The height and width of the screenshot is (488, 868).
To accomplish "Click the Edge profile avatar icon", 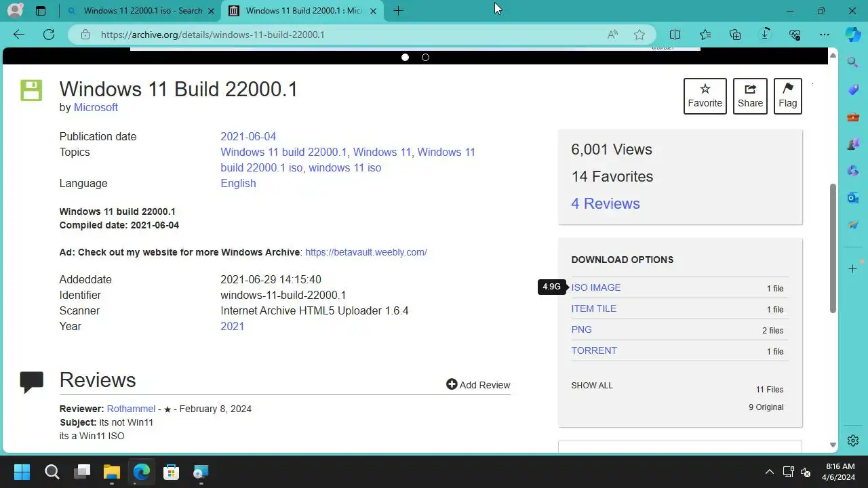I will (x=14, y=11).
